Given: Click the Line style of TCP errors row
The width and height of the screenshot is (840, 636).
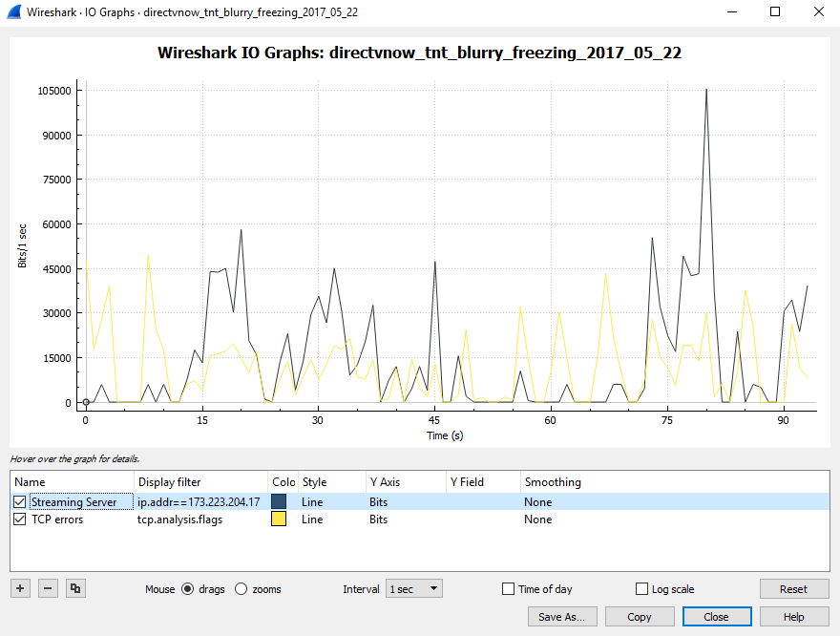Looking at the screenshot, I should (x=312, y=519).
